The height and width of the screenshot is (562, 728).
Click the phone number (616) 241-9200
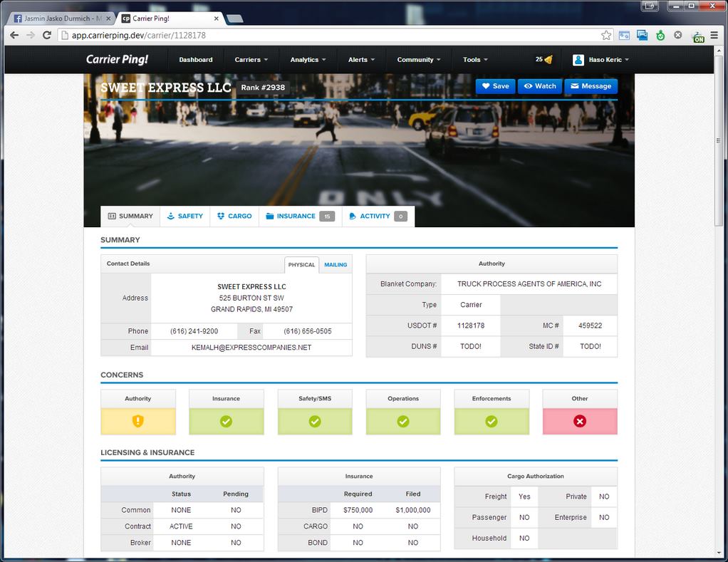tap(194, 331)
